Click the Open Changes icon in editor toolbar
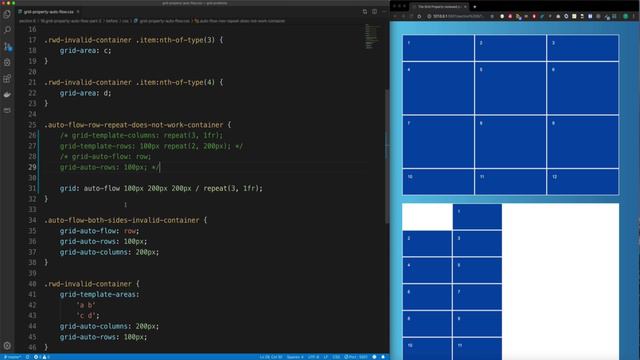 (364, 11)
